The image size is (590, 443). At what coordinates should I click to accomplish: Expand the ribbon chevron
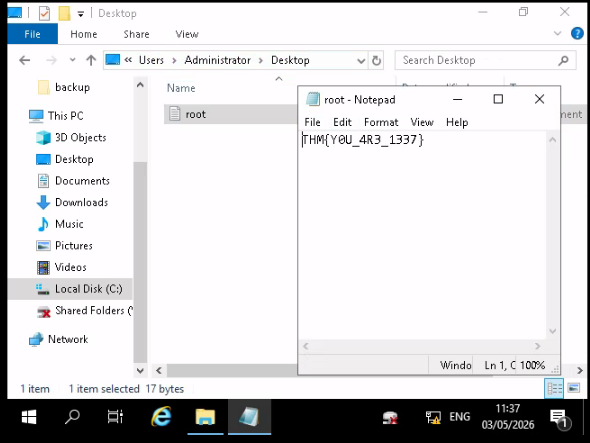558,33
